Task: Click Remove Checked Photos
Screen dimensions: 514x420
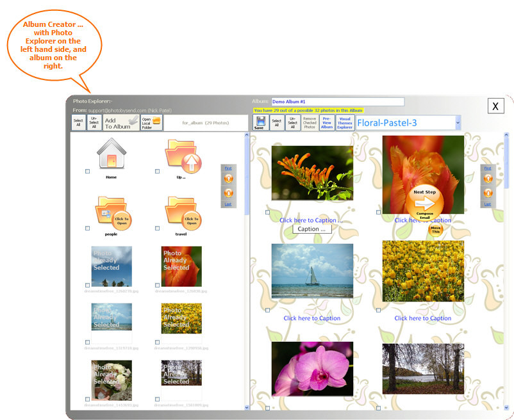Action: coord(310,123)
